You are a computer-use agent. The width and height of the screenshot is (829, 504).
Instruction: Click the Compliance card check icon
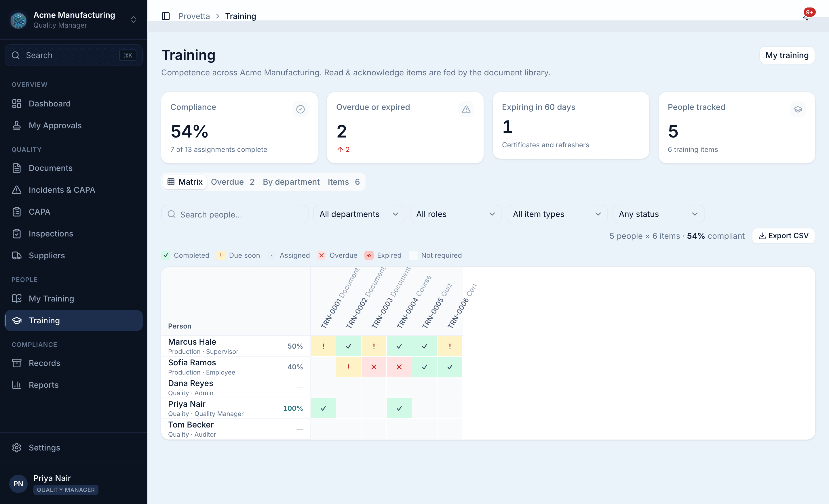[301, 109]
